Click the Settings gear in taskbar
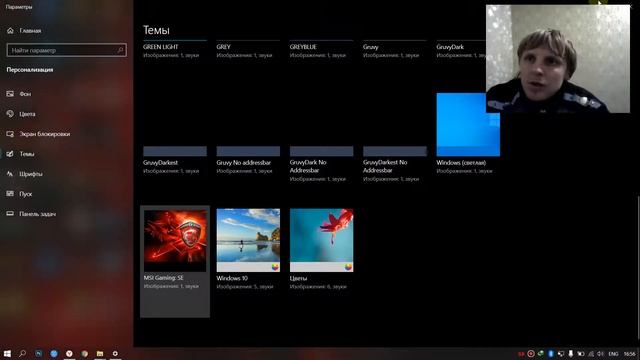 (x=115, y=353)
